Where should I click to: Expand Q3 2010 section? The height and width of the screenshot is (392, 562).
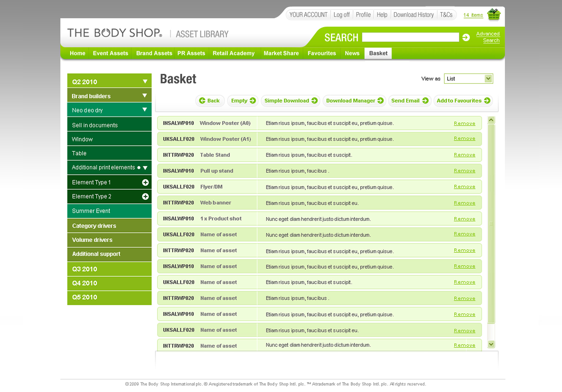point(110,269)
